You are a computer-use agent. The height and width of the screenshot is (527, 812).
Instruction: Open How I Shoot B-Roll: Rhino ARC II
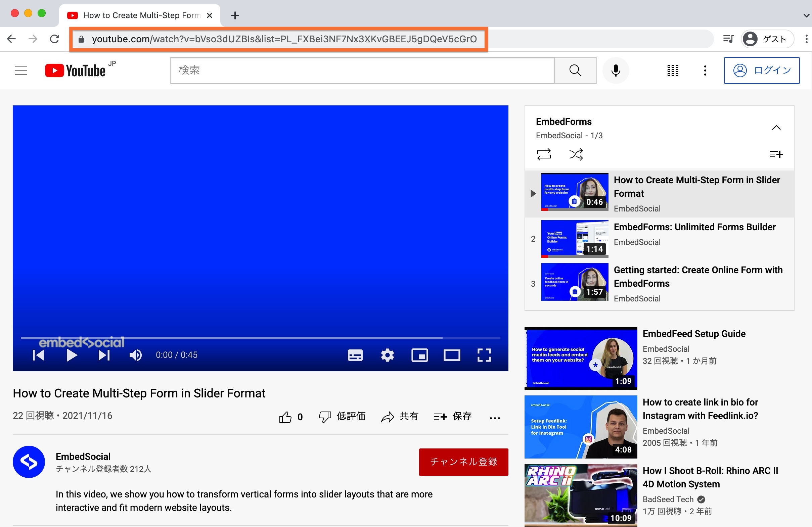[710, 477]
